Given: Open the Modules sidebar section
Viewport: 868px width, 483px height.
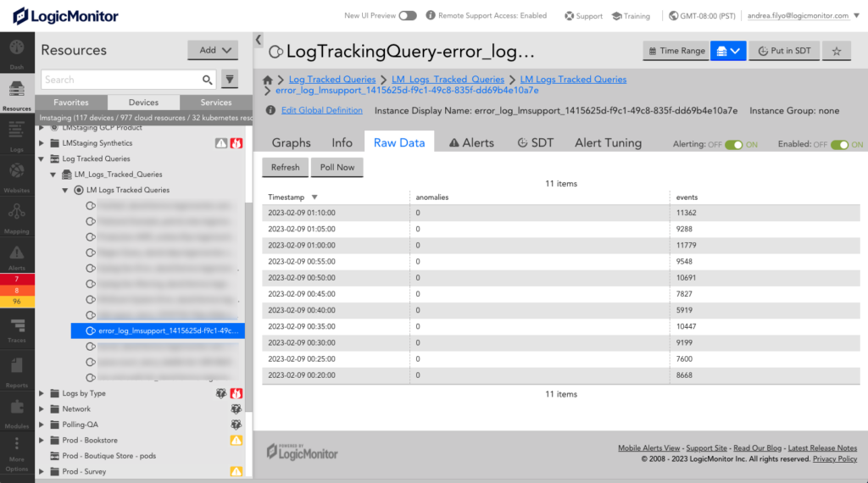Looking at the screenshot, I should 17,414.
